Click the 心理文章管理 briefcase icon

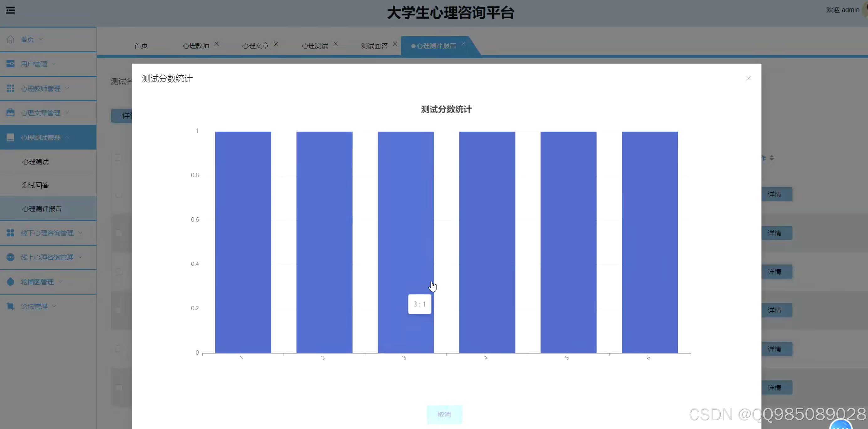pyautogui.click(x=10, y=113)
